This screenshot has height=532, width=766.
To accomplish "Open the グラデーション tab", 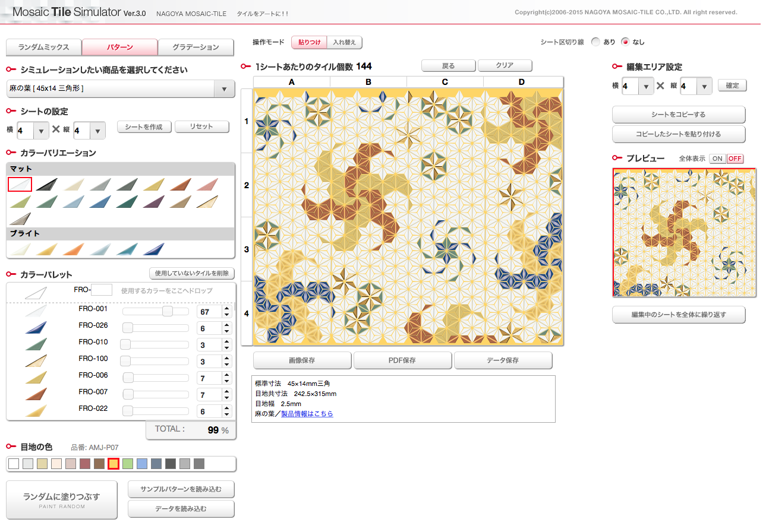I will click(x=196, y=47).
